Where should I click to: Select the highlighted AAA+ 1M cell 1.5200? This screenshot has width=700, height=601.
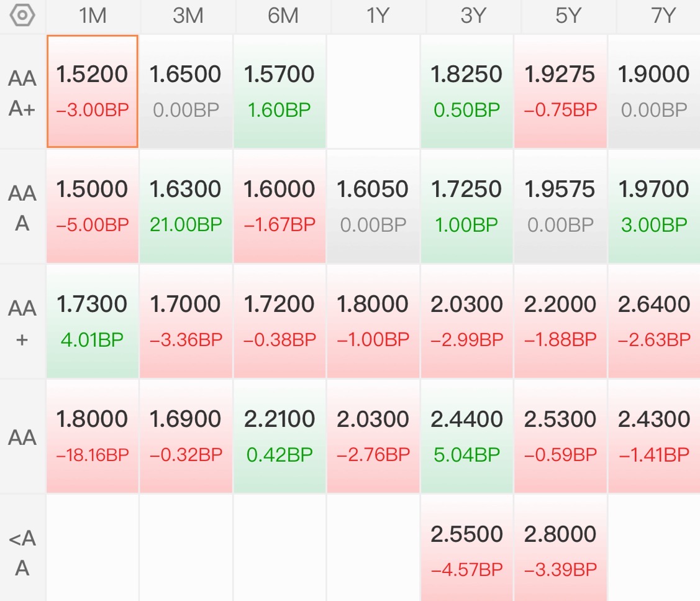[x=93, y=91]
